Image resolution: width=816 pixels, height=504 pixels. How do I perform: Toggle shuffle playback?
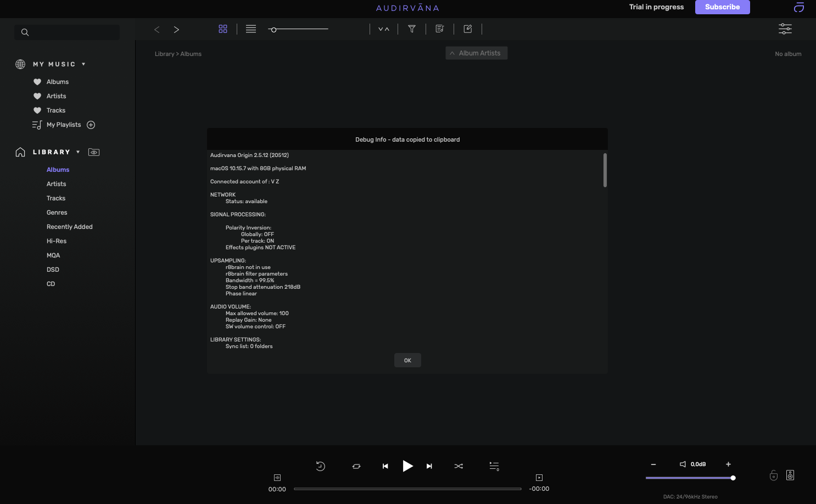click(x=459, y=466)
